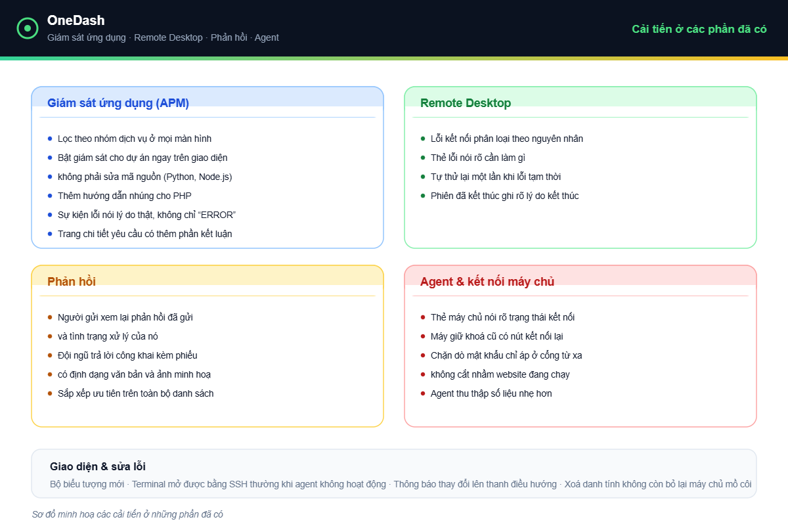This screenshot has height=532, width=788.
Task: Click the 'Cải tiến ở các phần đã có' header label
Action: [699, 29]
